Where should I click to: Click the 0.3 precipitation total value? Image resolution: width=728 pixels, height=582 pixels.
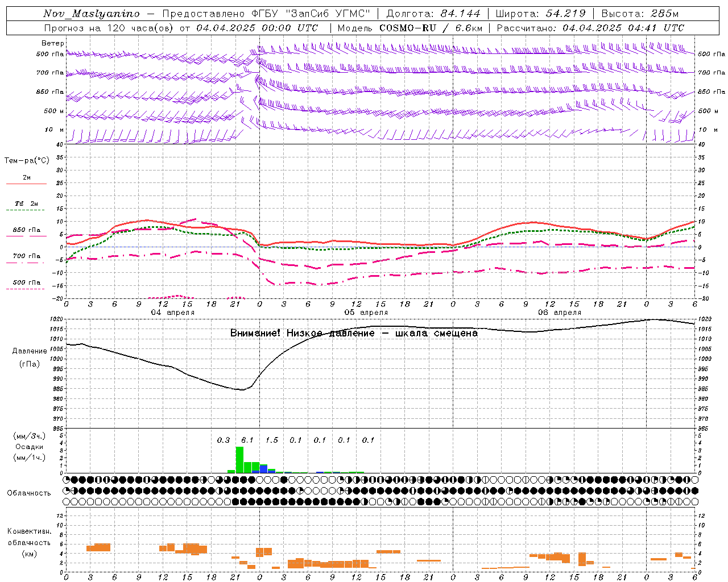pos(224,440)
